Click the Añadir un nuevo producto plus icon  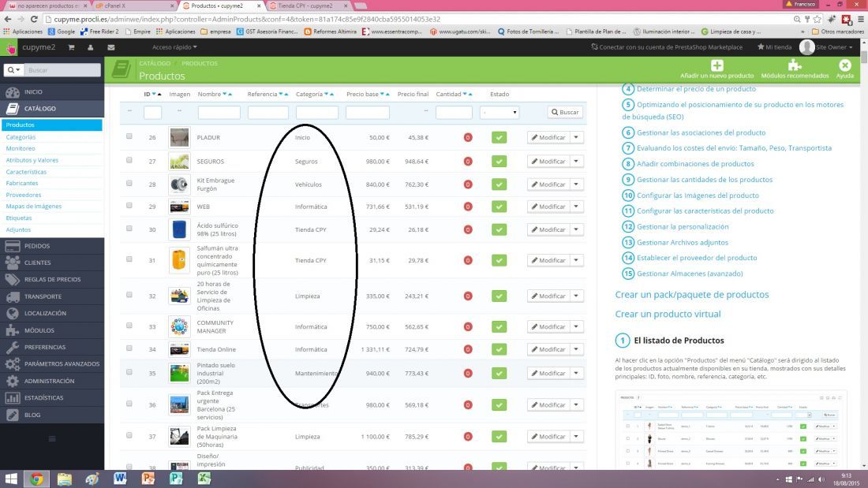click(x=716, y=65)
